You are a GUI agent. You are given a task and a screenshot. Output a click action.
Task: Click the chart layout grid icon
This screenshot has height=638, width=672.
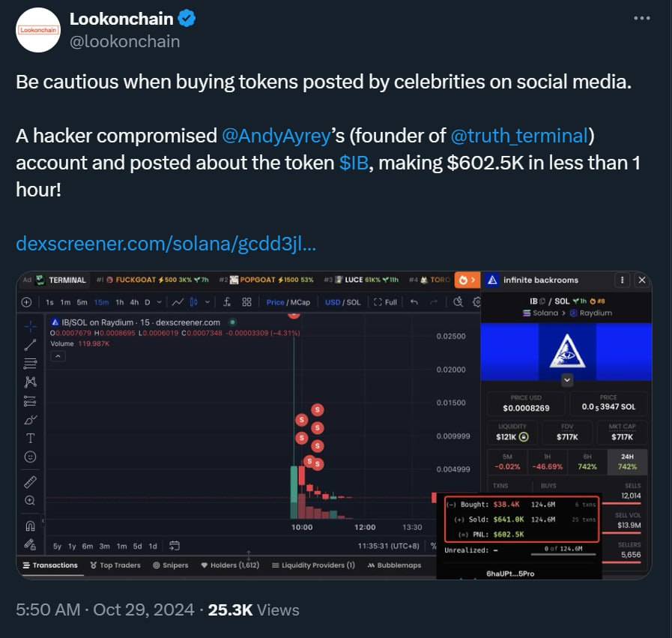point(246,302)
